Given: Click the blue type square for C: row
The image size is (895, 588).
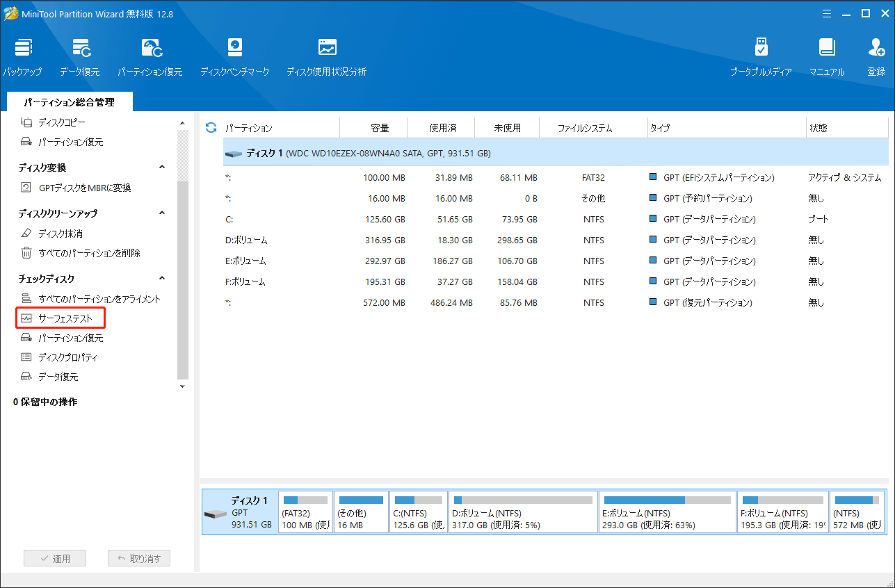Looking at the screenshot, I should (653, 220).
